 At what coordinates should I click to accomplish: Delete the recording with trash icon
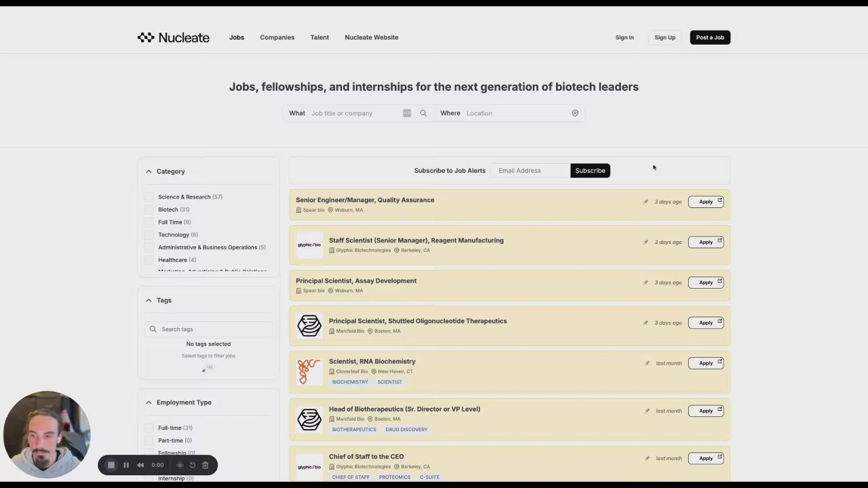point(205,465)
